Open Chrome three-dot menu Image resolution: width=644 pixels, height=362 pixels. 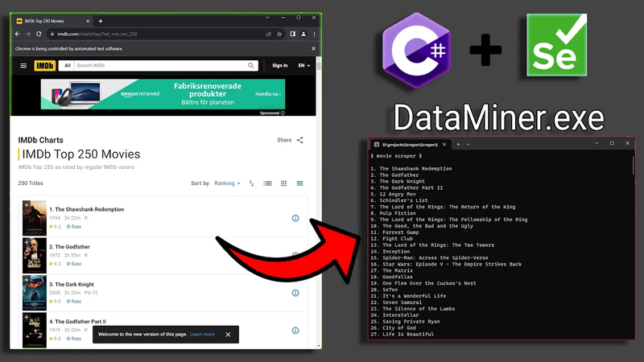[314, 34]
